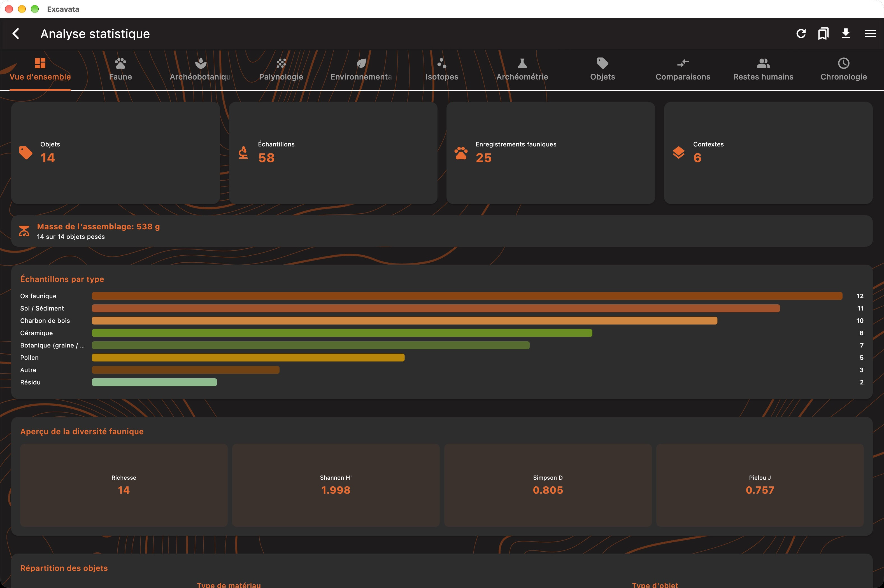The width and height of the screenshot is (884, 588).
Task: Click the Faune paw icon
Action: (120, 63)
